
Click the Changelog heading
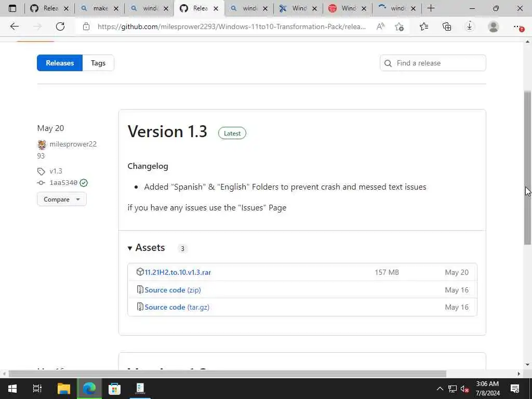pyautogui.click(x=148, y=166)
